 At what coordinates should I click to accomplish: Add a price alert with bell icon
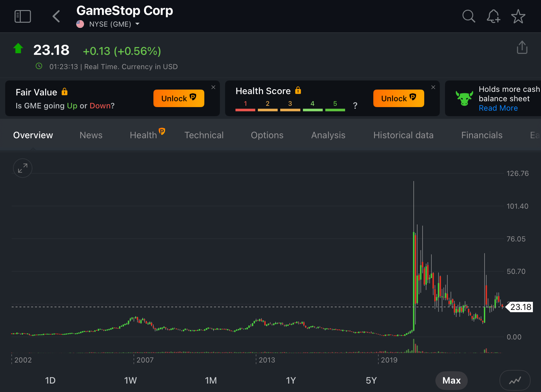coord(493,16)
